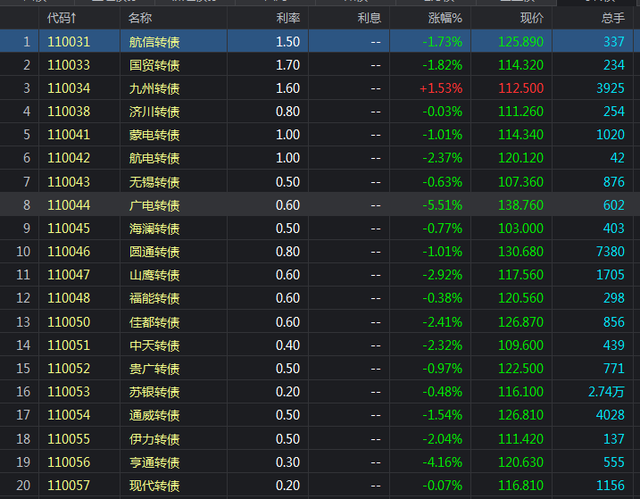Click bond code 110046
640x499 pixels.
69,252
